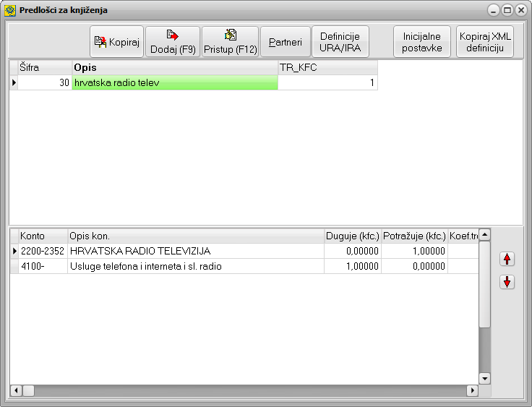
Task: Select the hrvatska radio telev row
Action: coord(174,83)
